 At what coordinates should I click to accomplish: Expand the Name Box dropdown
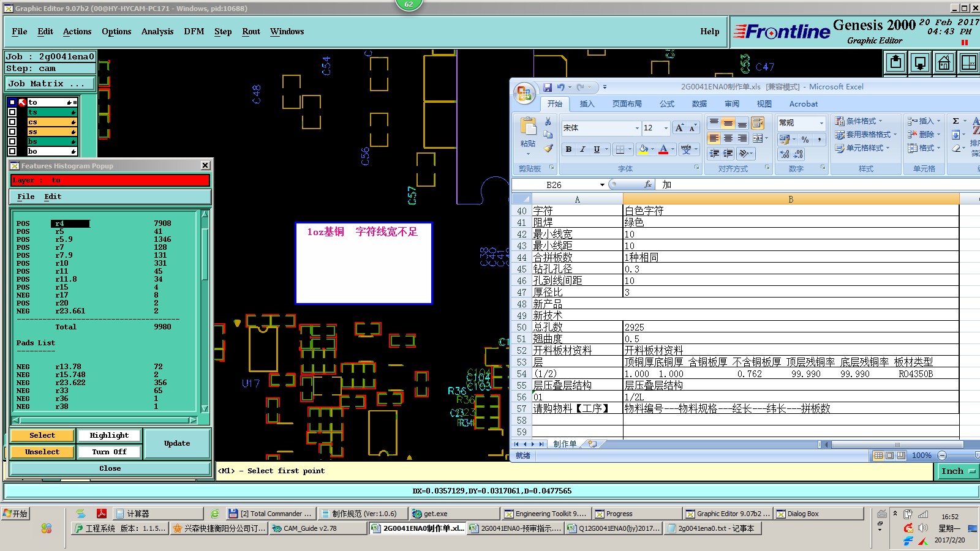[602, 184]
